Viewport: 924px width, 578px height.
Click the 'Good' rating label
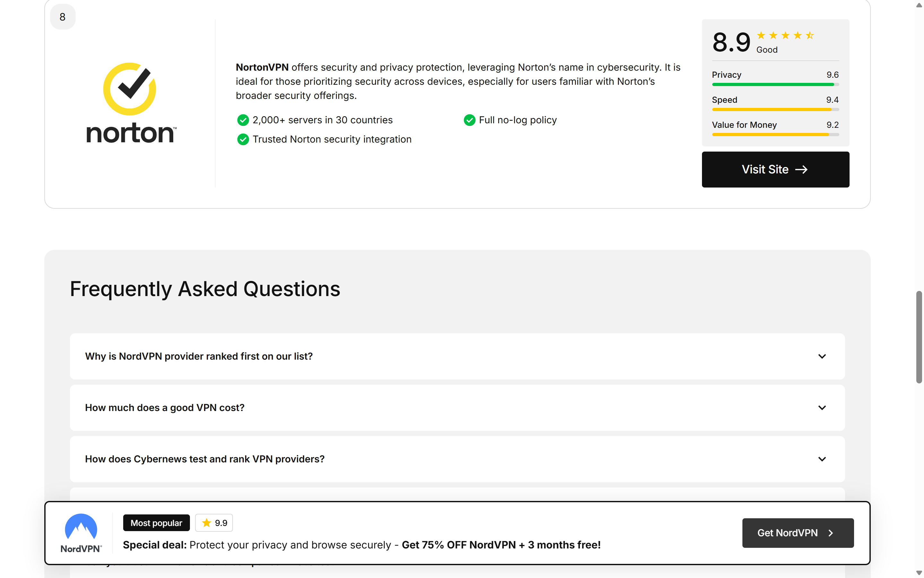coord(767,50)
